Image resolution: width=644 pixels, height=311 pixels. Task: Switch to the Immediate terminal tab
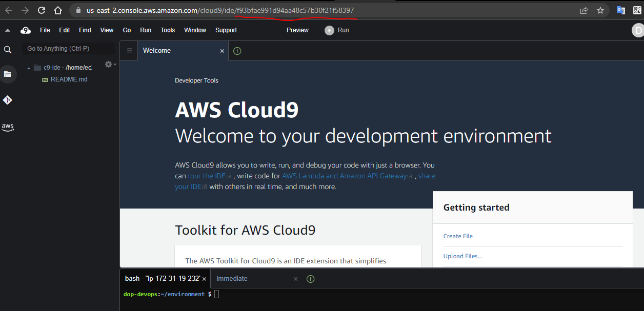[x=232, y=278]
